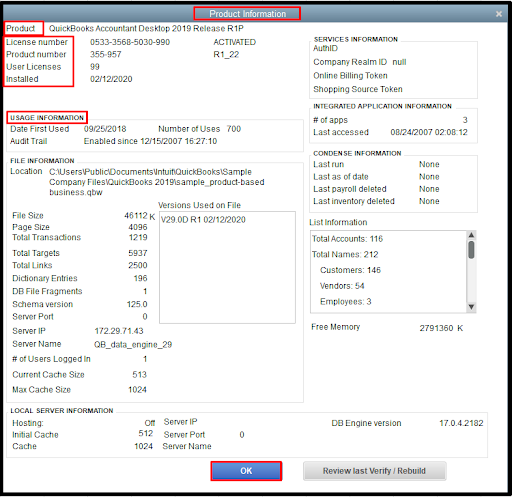The height and width of the screenshot is (497, 512).
Task: Click Free Memory value 2791360
Action: (x=436, y=328)
